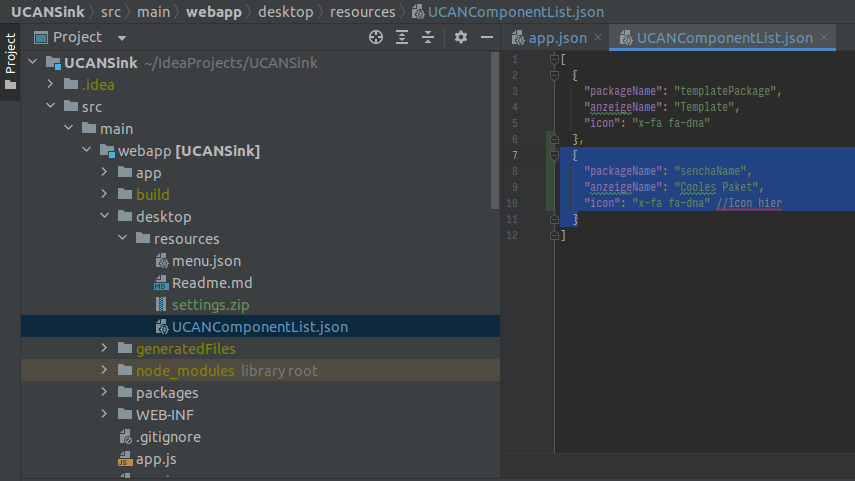The height and width of the screenshot is (481, 855).
Task: Select the menu.json file icon
Action: [162, 261]
